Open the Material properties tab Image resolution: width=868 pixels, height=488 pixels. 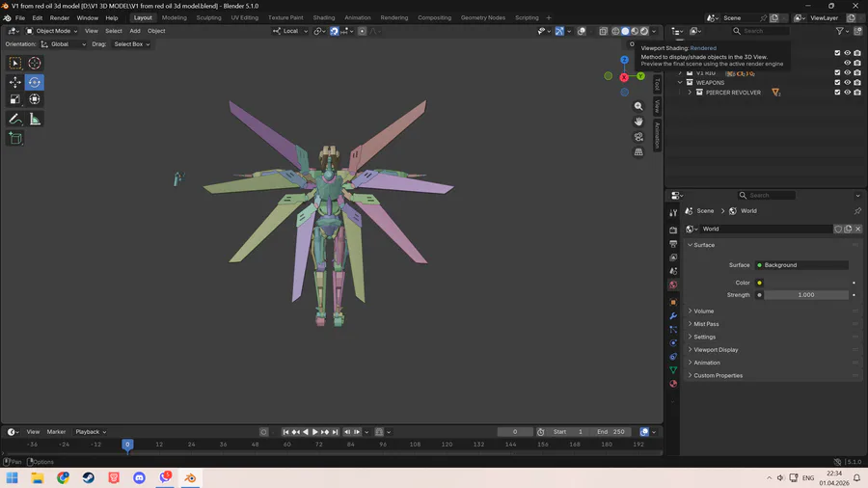pyautogui.click(x=673, y=384)
